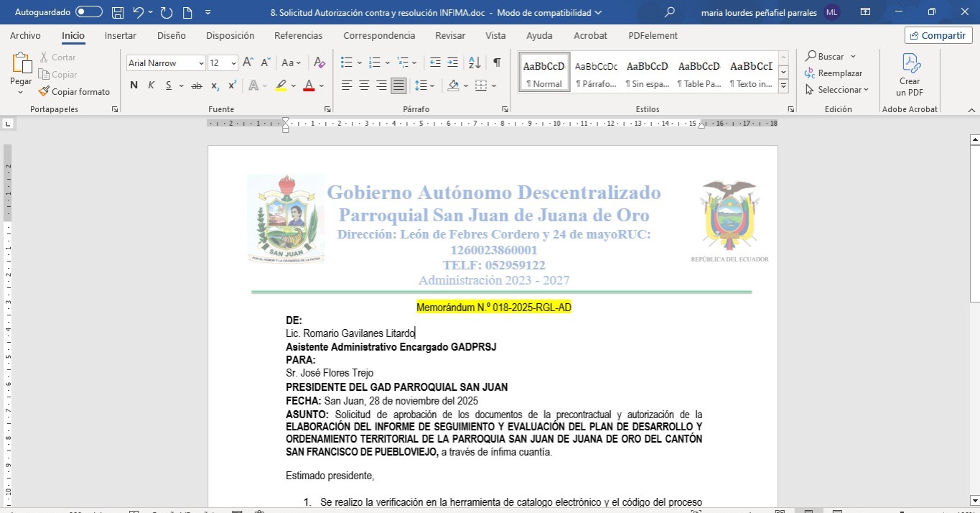Apply strikethrough to the text
The height and width of the screenshot is (513, 980).
pyautogui.click(x=196, y=85)
